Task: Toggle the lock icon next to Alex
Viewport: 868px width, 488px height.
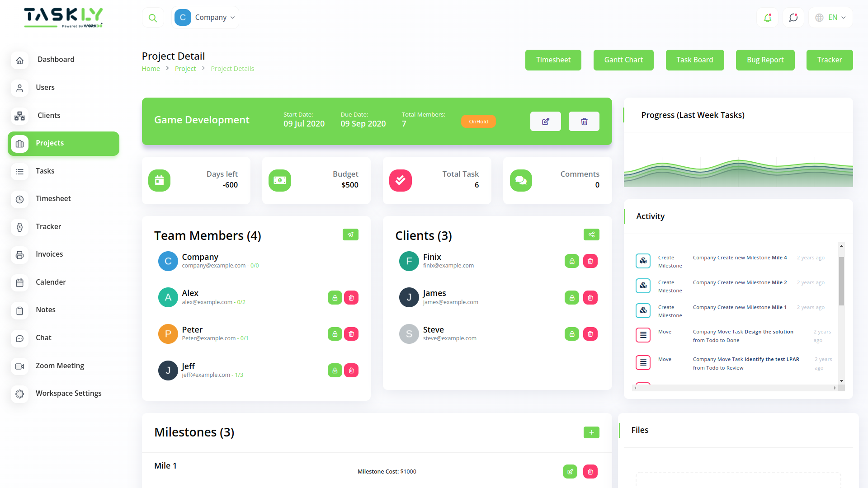Action: click(335, 297)
